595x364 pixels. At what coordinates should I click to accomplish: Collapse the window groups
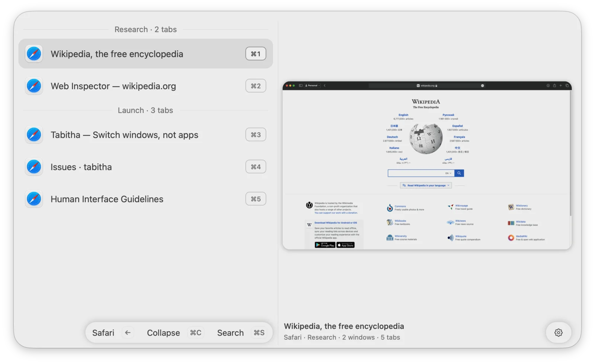tap(163, 333)
